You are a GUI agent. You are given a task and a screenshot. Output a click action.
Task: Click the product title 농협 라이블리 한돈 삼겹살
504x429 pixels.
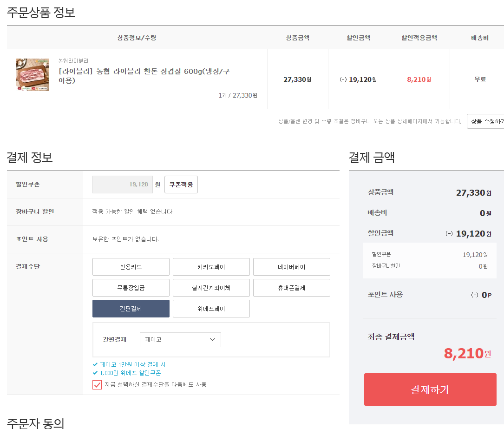pyautogui.click(x=144, y=76)
